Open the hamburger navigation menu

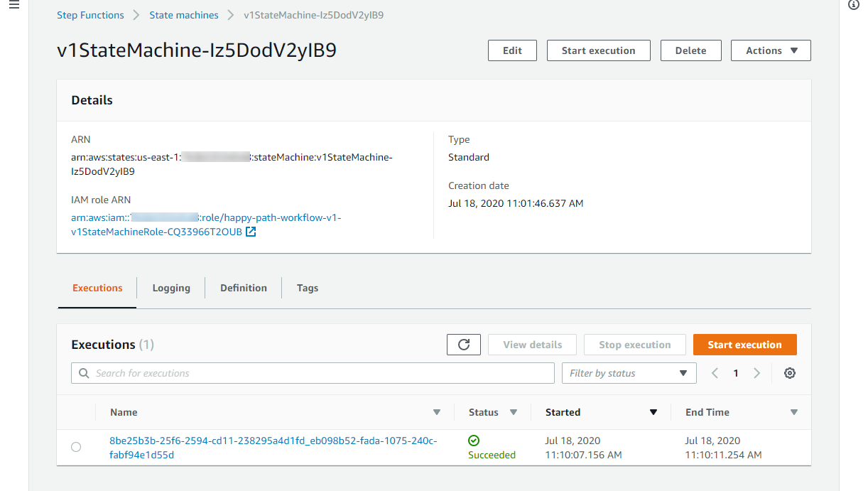pos(13,5)
